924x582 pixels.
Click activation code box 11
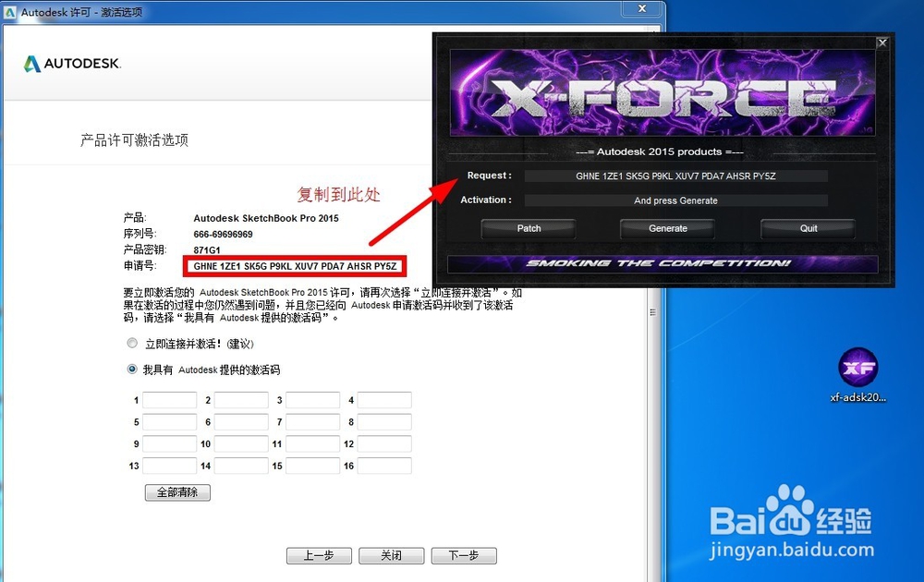pyautogui.click(x=313, y=443)
